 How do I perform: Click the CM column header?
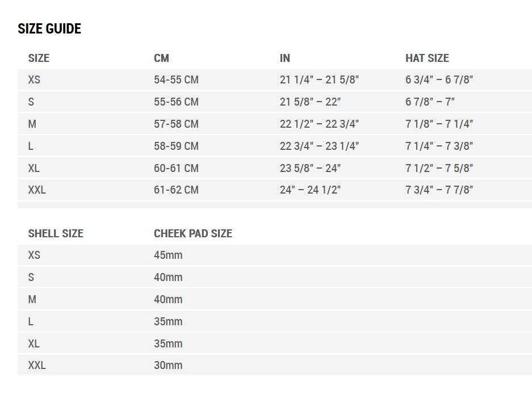tap(161, 58)
